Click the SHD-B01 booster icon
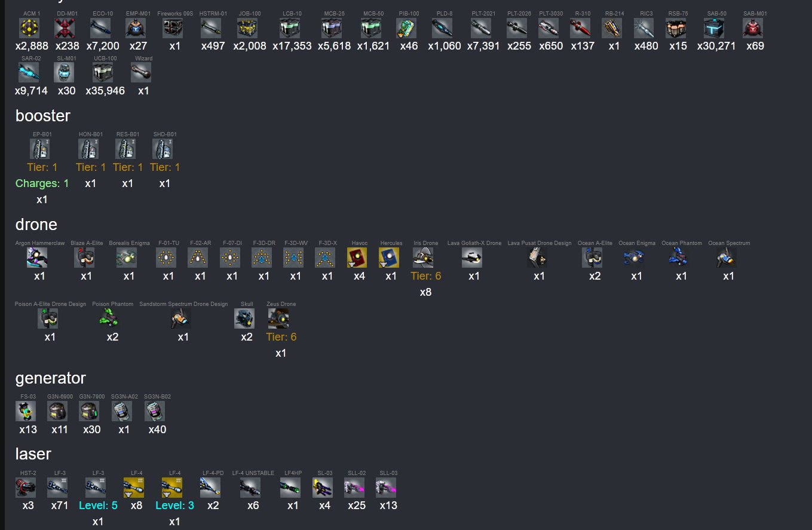The height and width of the screenshot is (530, 812). point(163,149)
